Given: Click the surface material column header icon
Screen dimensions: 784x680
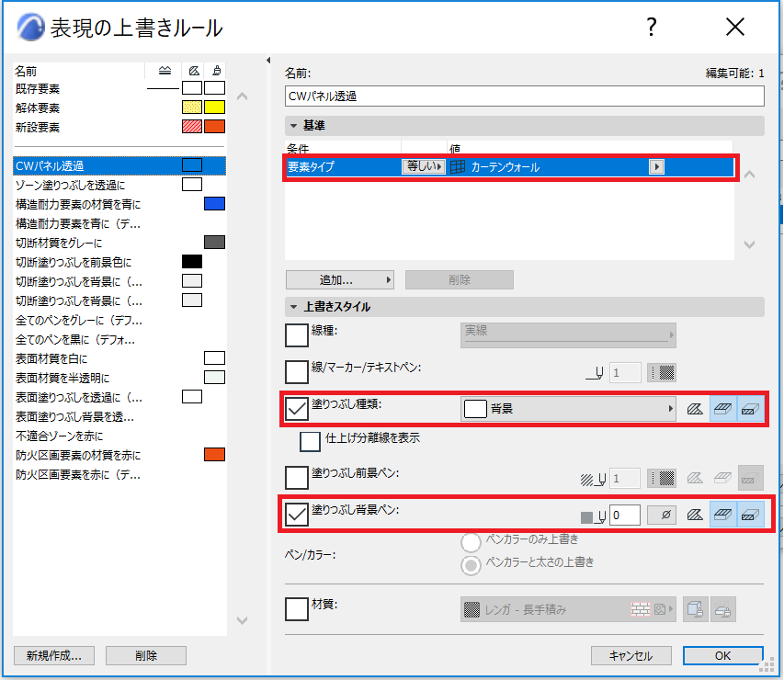Looking at the screenshot, I should [216, 71].
